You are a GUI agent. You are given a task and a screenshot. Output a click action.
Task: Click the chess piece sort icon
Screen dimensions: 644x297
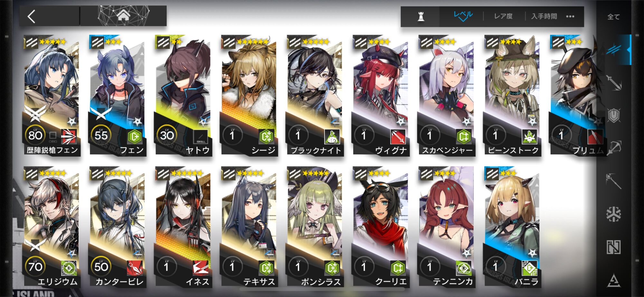pyautogui.click(x=421, y=16)
